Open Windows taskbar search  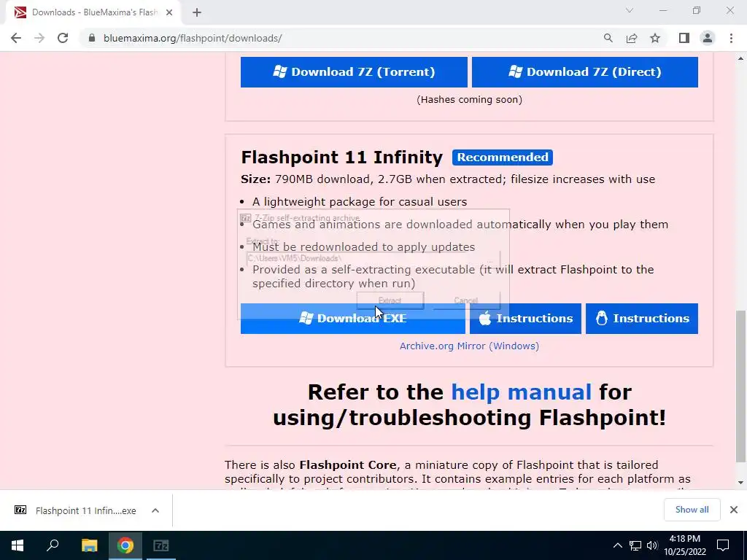(53, 545)
